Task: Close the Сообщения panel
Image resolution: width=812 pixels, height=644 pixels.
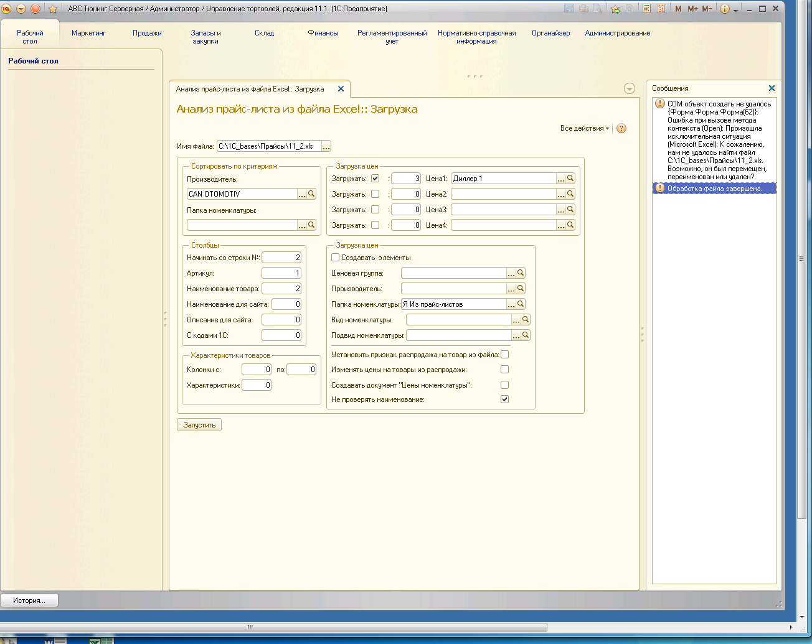Action: (772, 88)
